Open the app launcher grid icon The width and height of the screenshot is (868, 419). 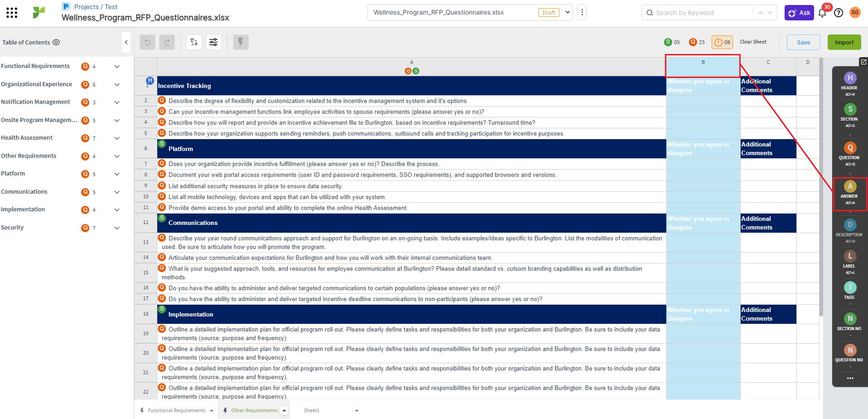[12, 13]
